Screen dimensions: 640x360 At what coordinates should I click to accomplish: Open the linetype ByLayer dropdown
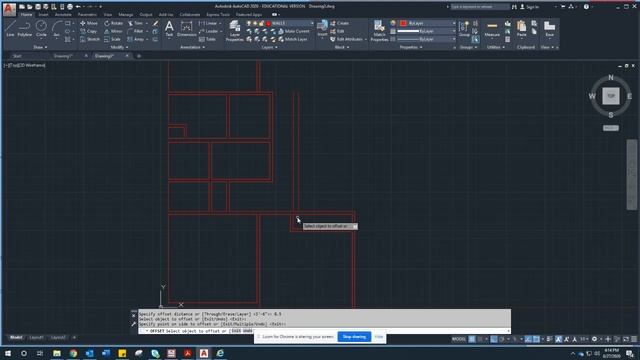click(x=427, y=39)
